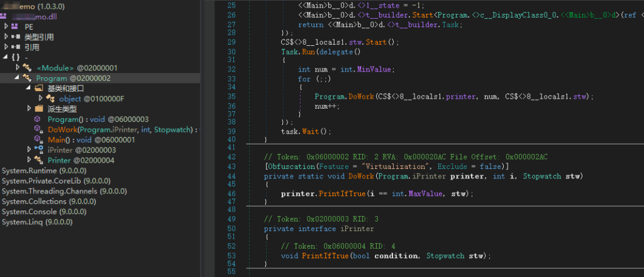Click the Program class icon
Viewport: 644px width, 277px height.
tap(27, 78)
